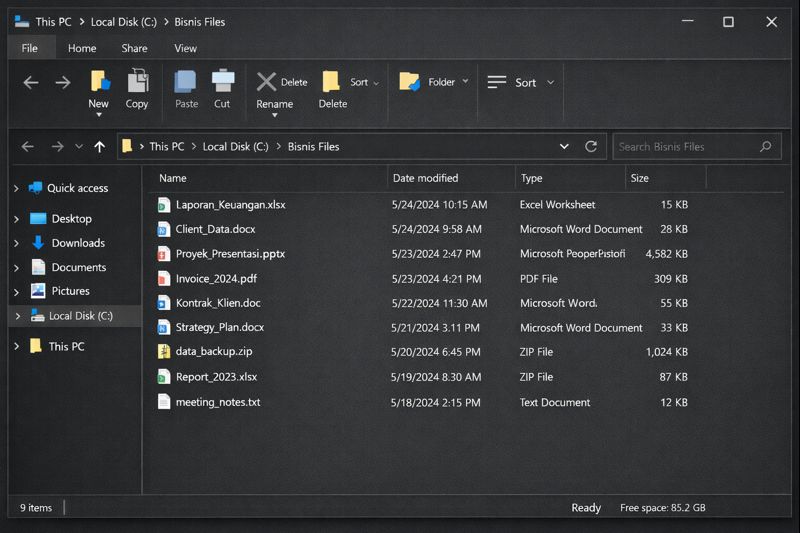Open the Rename dropdown arrow in the ribbon
Screen dimensions: 800x533
tap(274, 115)
